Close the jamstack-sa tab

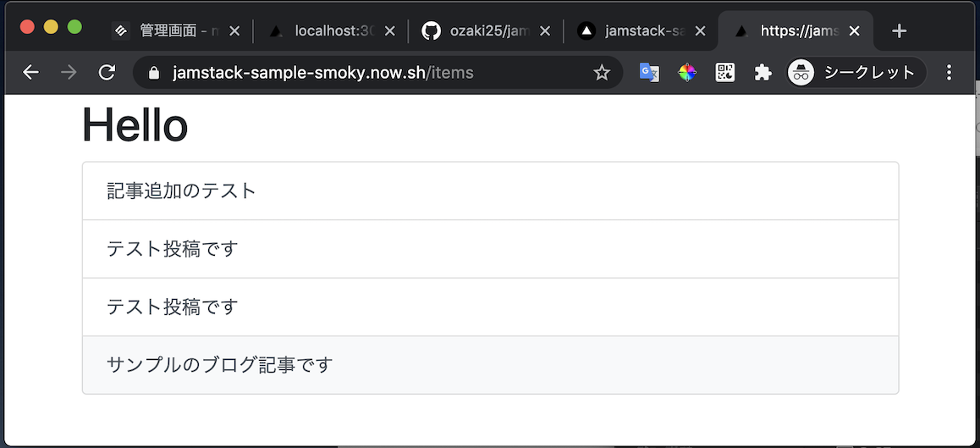700,30
